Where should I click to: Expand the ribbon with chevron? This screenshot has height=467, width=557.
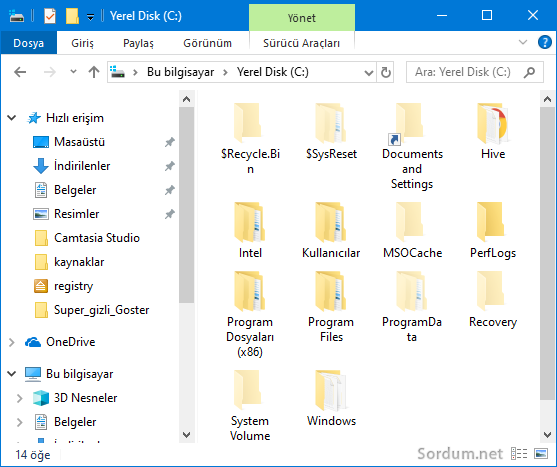pyautogui.click(x=523, y=42)
